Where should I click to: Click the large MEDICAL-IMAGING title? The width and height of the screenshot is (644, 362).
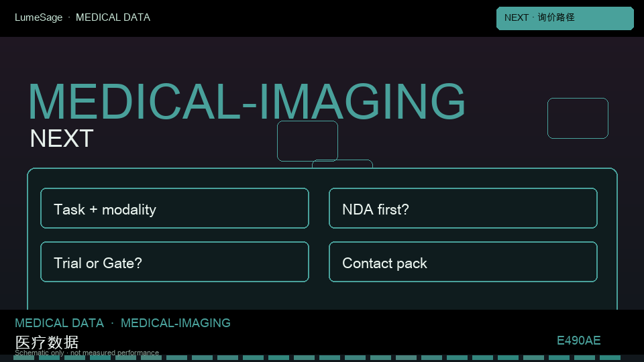247,101
